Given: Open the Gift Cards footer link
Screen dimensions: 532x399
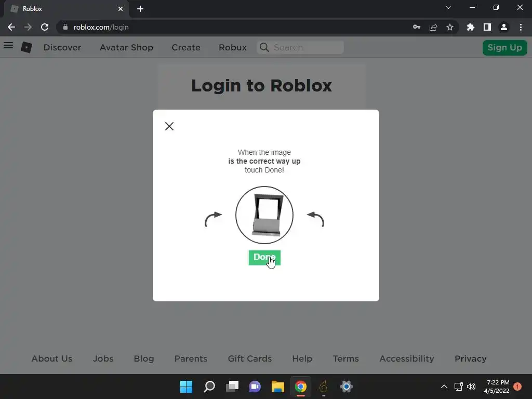Looking at the screenshot, I should (x=250, y=358).
